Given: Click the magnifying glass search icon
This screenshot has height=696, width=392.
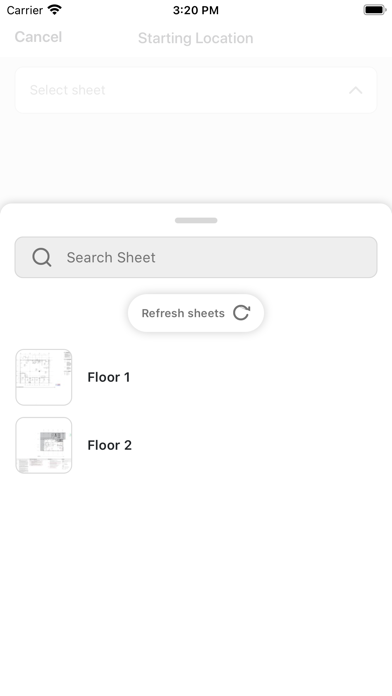Looking at the screenshot, I should pyautogui.click(x=42, y=257).
